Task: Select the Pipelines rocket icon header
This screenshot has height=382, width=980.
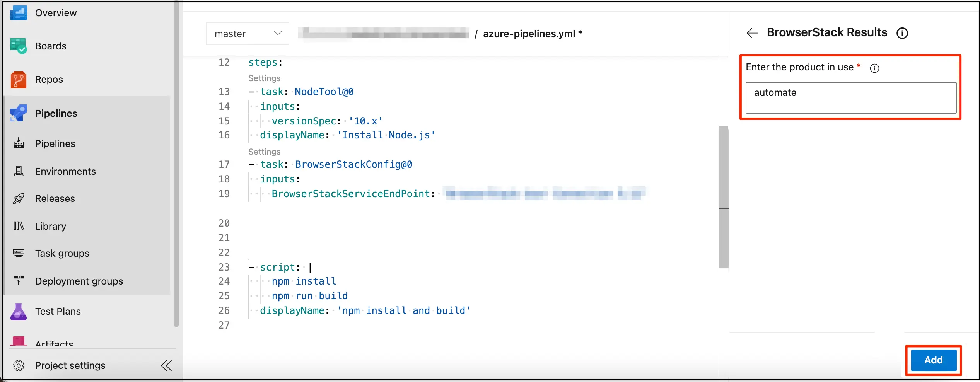Action: (18, 113)
